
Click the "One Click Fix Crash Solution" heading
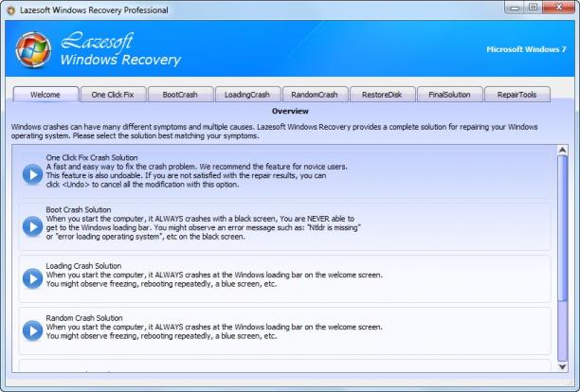(x=92, y=158)
